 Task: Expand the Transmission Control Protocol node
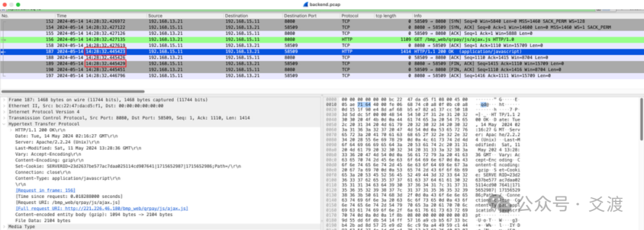[x=4, y=118]
